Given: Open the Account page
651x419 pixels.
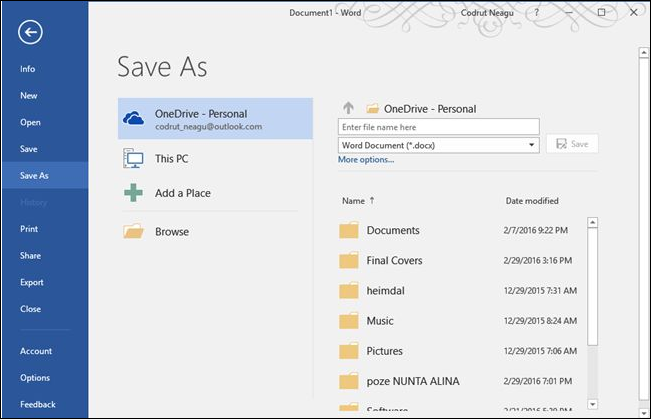Looking at the screenshot, I should click(x=36, y=351).
